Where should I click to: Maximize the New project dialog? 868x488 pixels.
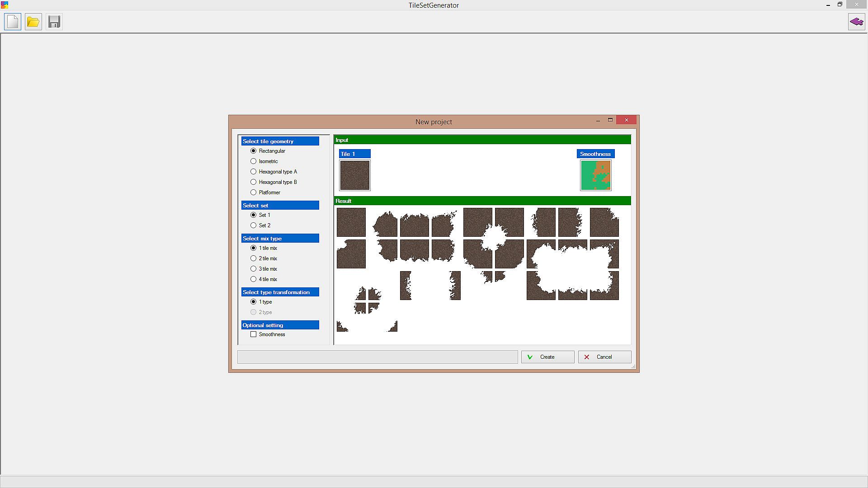(610, 120)
